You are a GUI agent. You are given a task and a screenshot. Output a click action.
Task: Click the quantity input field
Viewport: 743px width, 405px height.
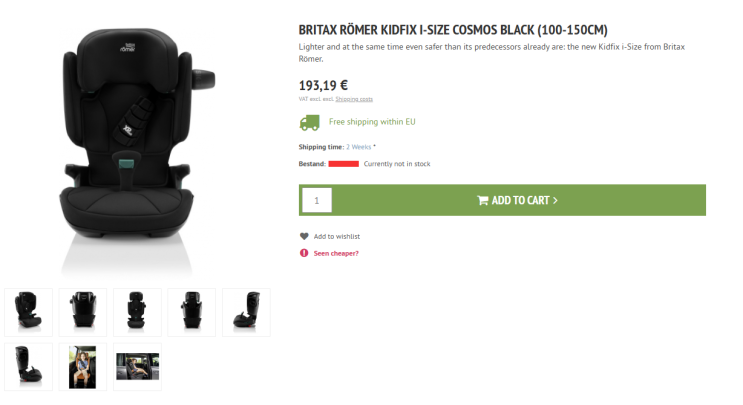point(317,200)
